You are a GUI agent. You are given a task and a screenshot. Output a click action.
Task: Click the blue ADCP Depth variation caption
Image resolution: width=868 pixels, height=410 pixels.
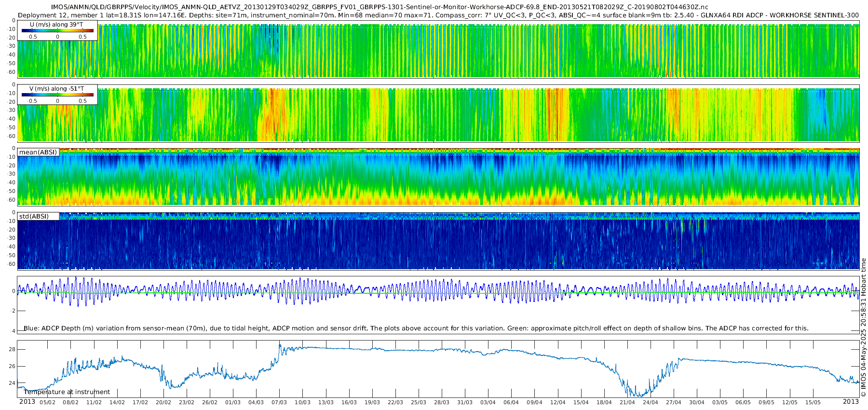(x=416, y=328)
